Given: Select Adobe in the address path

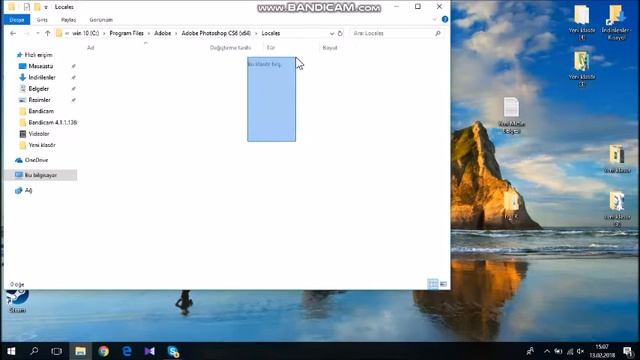Looking at the screenshot, I should 162,33.
